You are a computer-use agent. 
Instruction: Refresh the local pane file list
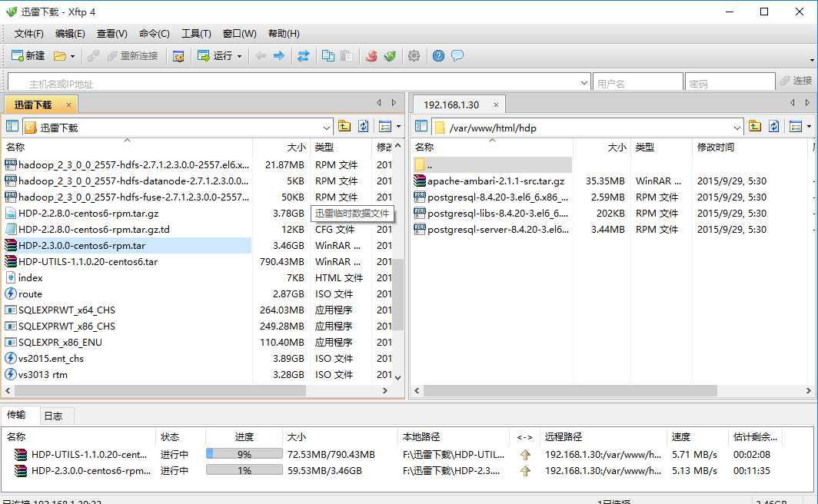point(364,126)
